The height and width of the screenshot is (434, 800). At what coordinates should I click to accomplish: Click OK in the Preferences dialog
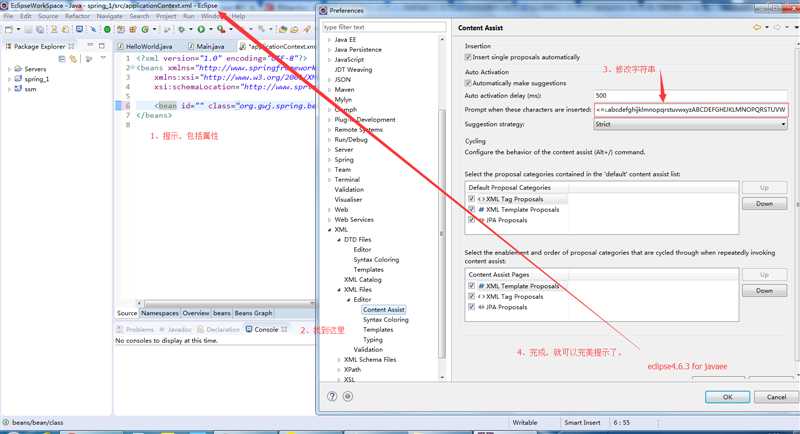pyautogui.click(x=728, y=397)
